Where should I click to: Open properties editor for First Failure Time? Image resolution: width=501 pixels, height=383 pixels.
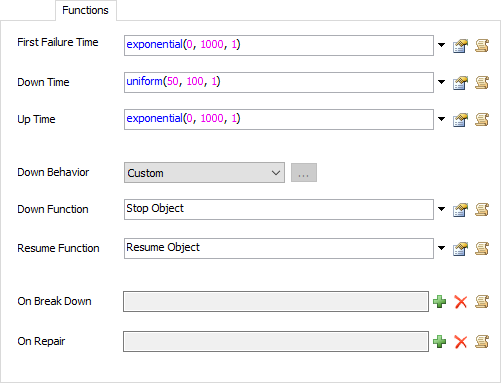460,46
